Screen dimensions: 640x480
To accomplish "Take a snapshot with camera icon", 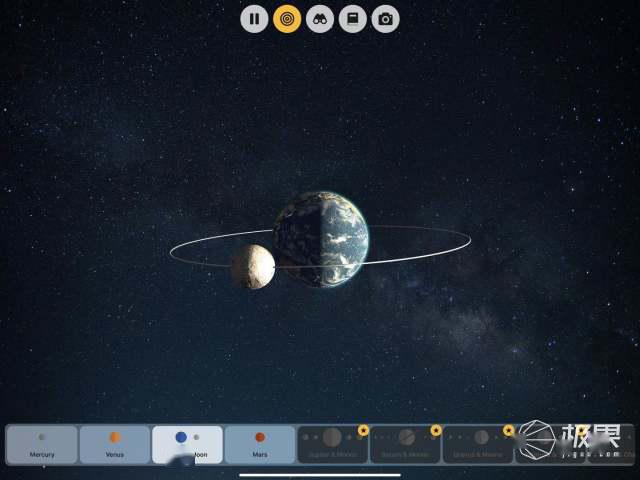I will 385,19.
